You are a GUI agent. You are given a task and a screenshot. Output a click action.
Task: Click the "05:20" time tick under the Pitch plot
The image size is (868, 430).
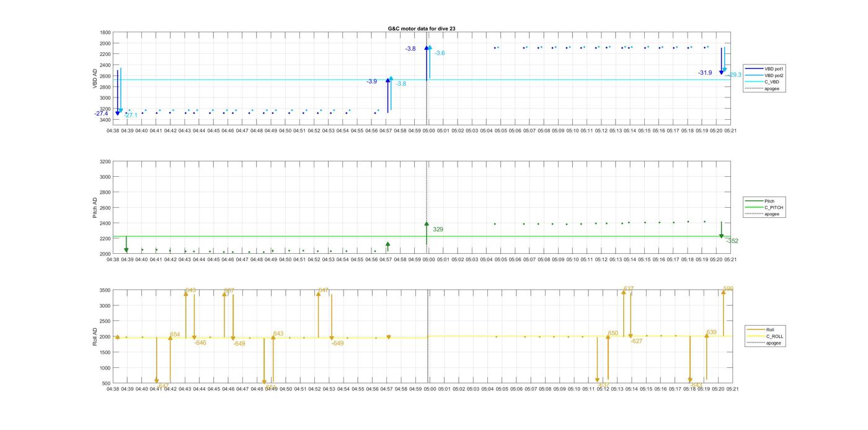(x=716, y=259)
